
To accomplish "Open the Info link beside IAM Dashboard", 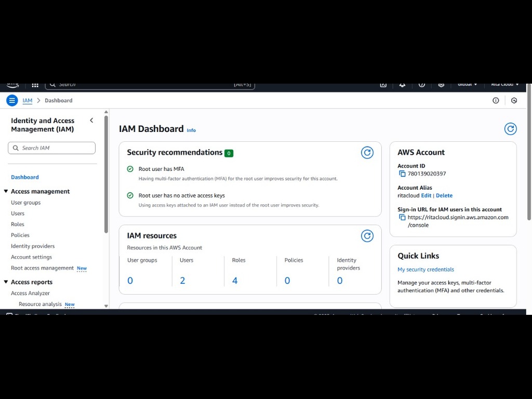I will coord(191,130).
